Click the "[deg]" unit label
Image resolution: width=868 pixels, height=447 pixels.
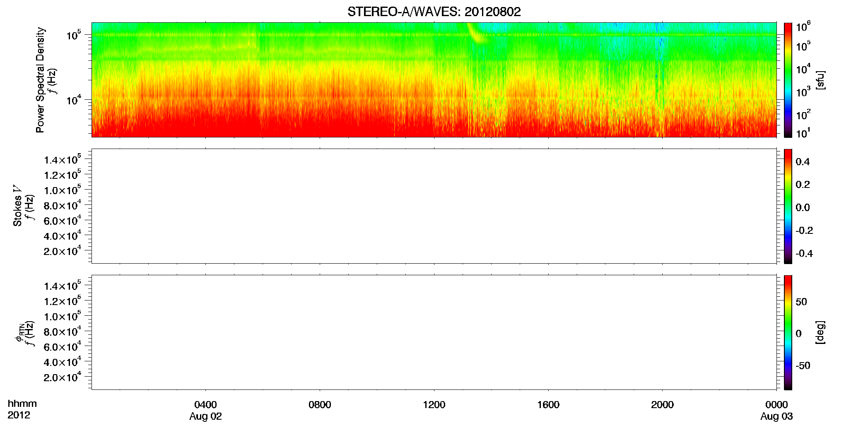pos(820,332)
